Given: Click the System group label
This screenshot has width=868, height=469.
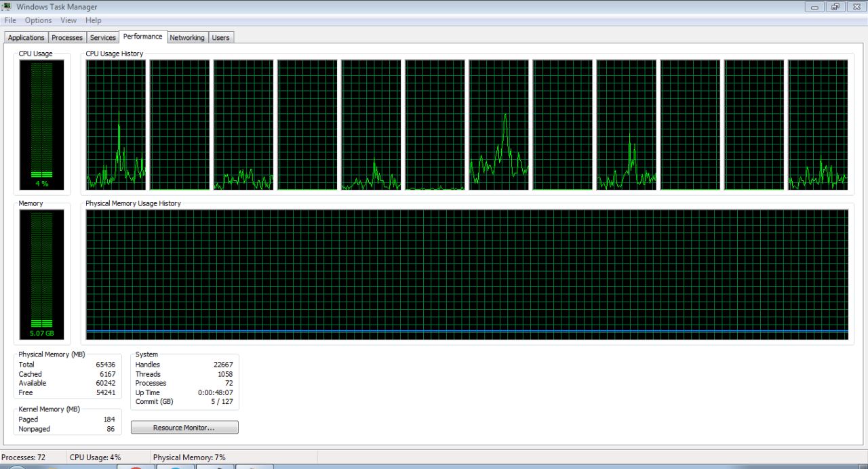Looking at the screenshot, I should [146, 354].
